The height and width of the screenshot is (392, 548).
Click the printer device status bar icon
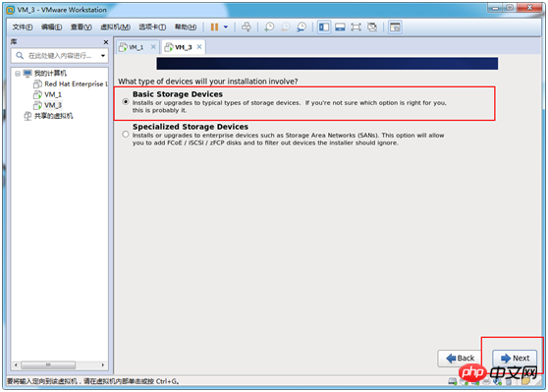pyautogui.click(x=486, y=382)
